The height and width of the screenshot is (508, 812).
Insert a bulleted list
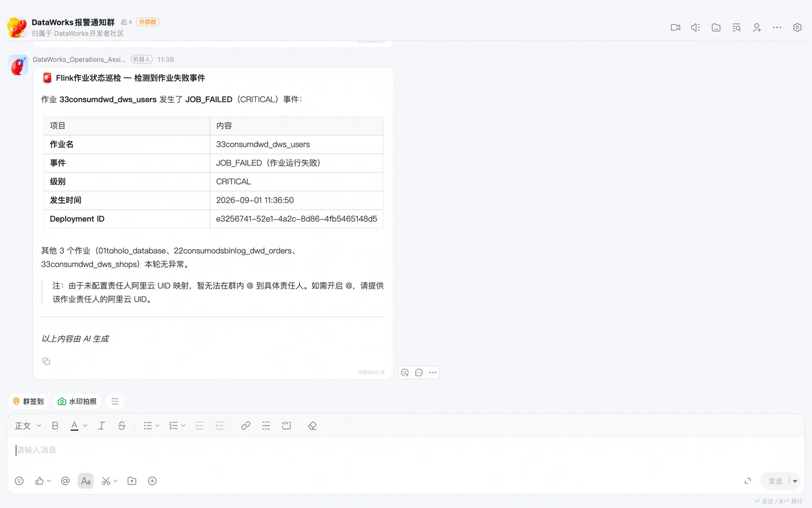coord(147,426)
